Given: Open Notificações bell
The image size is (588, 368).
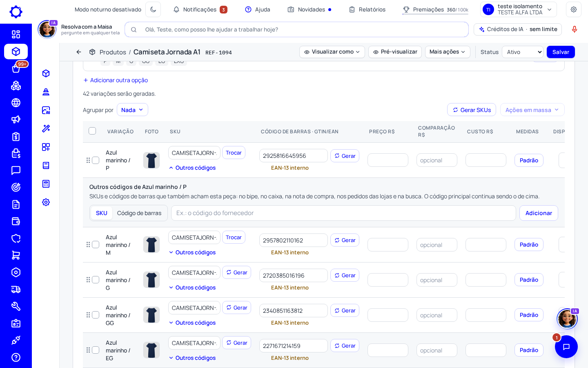Looking at the screenshot, I should point(200,9).
